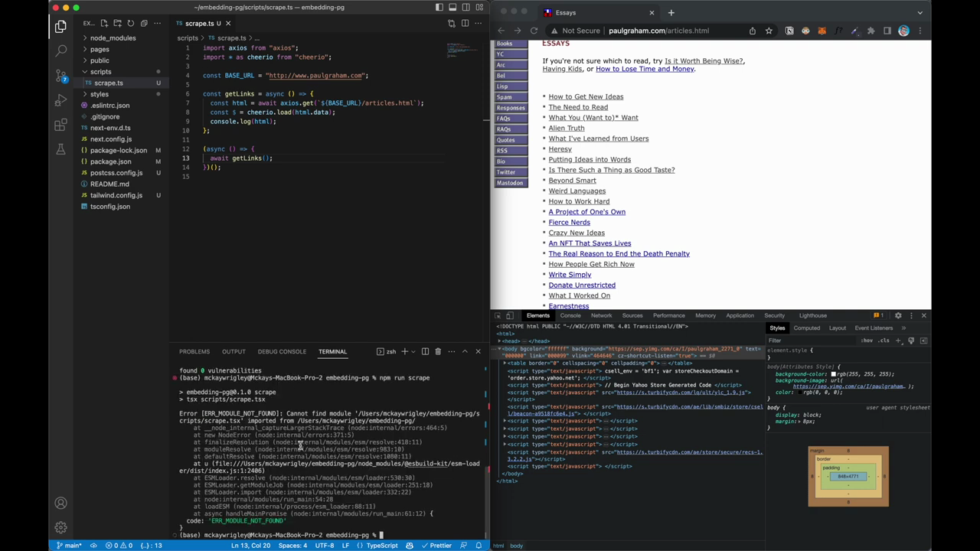Toggle VS Code bottom panel layout

[452, 7]
